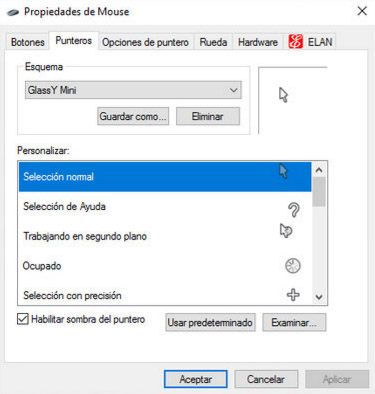Select the Ocupado list entry
This screenshot has height=394, width=375.
(165, 266)
